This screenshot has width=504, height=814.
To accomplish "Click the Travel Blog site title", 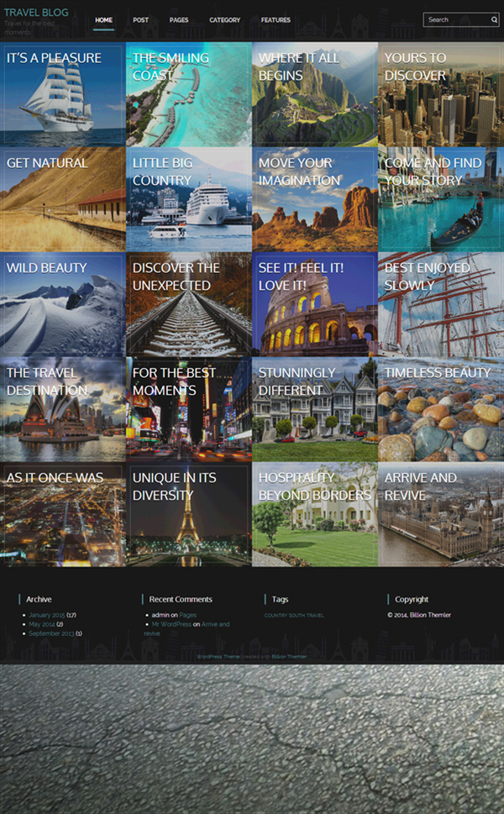I will tap(36, 13).
